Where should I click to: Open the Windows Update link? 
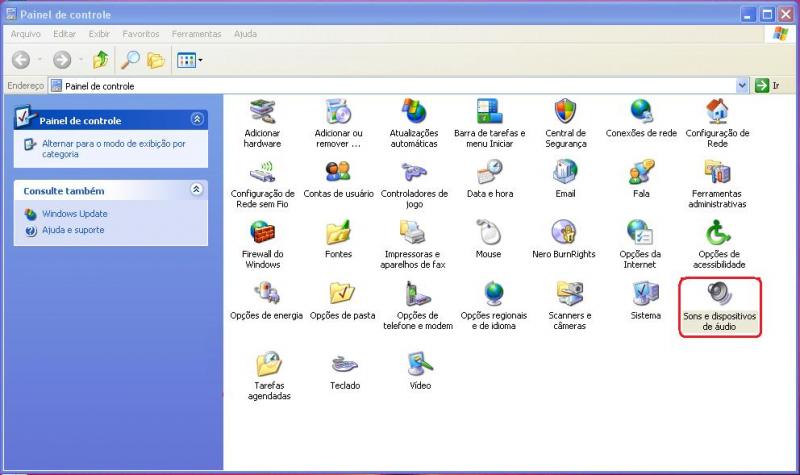click(x=74, y=214)
